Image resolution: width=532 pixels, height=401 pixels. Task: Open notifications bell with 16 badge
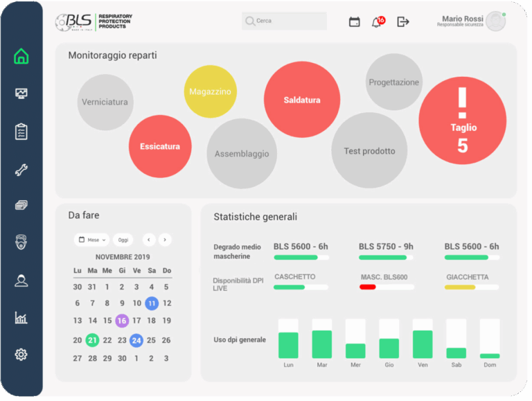[378, 21]
